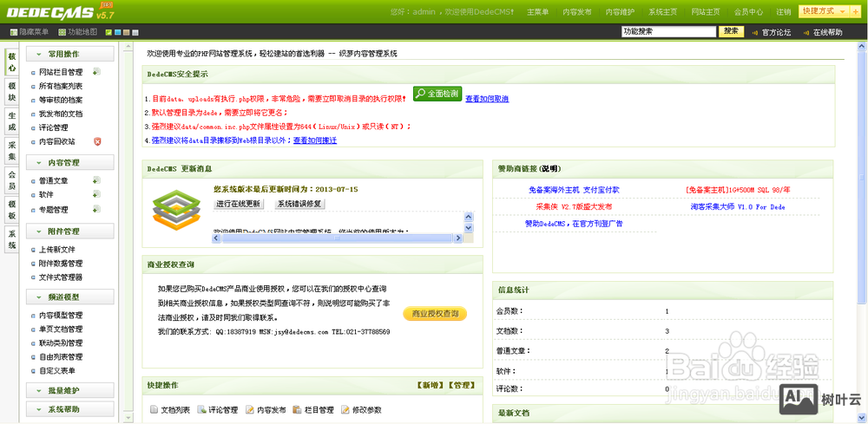Select the tan skin color swatch

(126, 33)
